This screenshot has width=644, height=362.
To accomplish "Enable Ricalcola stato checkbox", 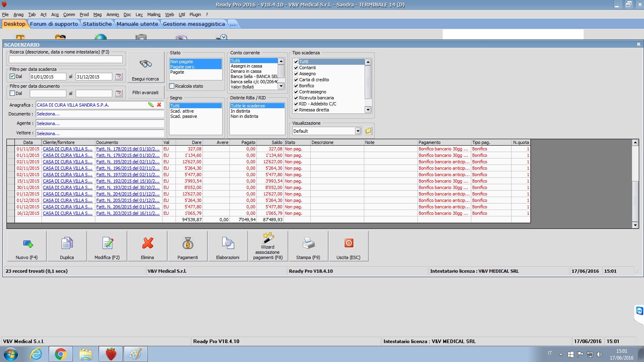I will pos(172,86).
